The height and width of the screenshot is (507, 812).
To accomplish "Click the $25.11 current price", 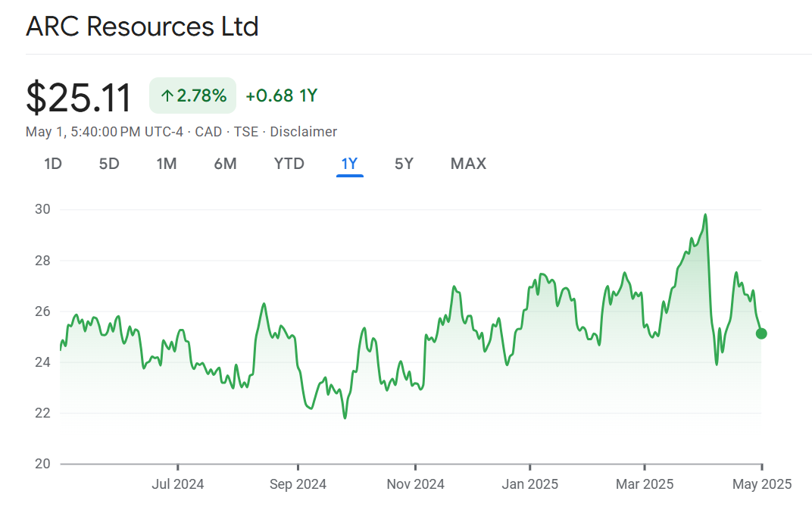I will [79, 97].
